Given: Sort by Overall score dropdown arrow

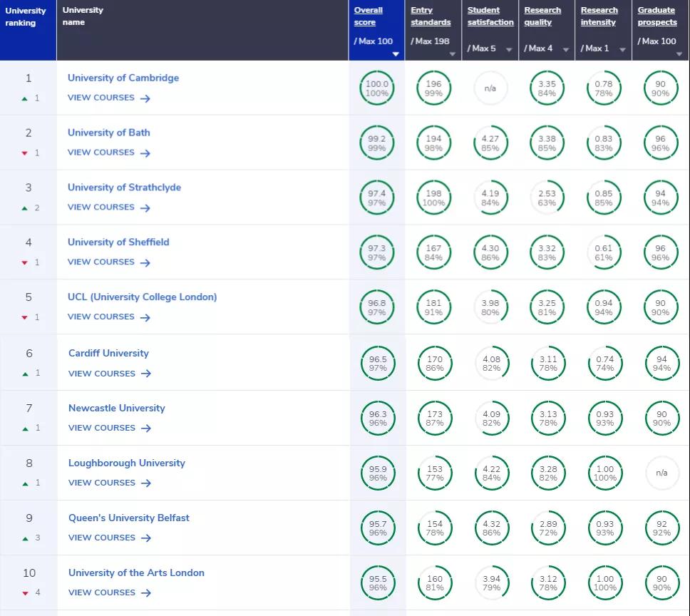Looking at the screenshot, I should pyautogui.click(x=396, y=54).
